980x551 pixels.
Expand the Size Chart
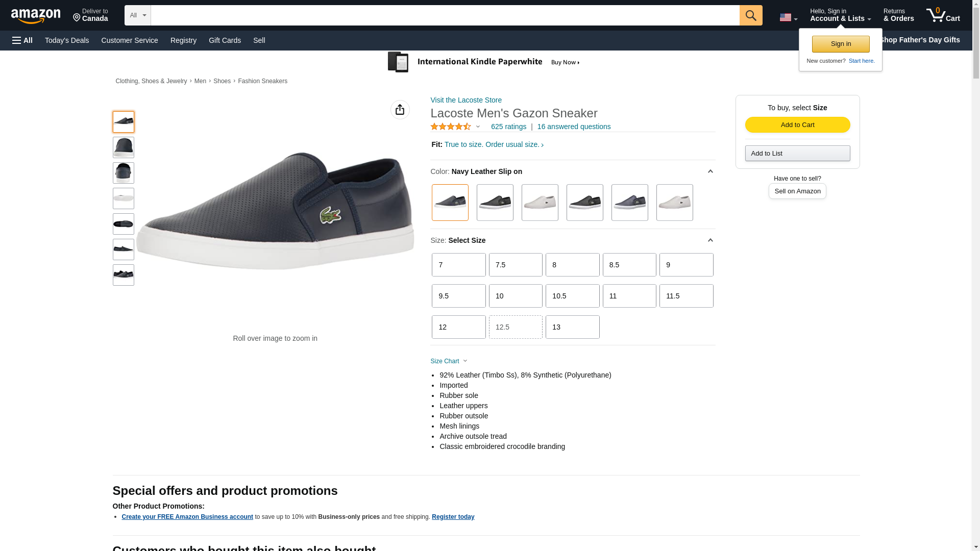pos(449,361)
